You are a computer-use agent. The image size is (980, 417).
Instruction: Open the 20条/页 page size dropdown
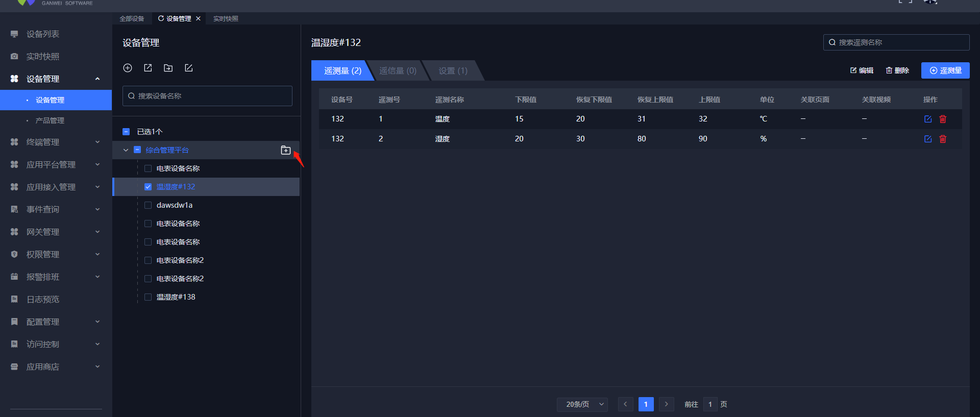tap(582, 404)
